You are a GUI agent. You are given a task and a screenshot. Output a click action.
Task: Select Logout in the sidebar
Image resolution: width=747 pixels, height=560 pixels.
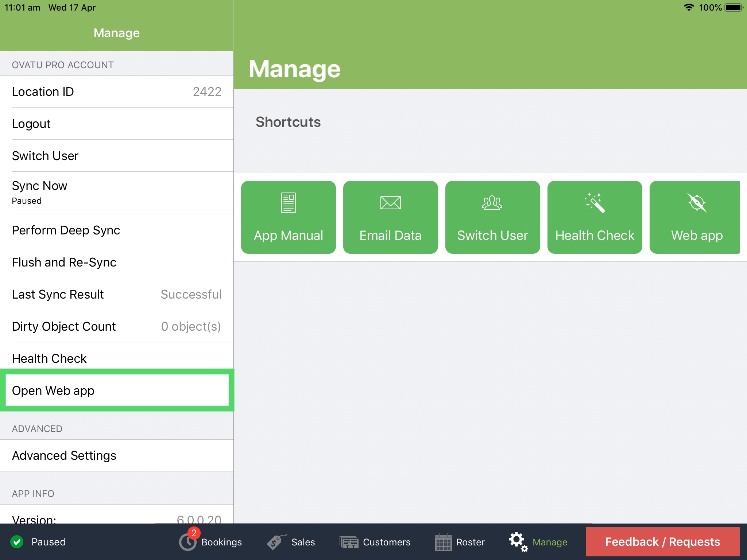[117, 124]
